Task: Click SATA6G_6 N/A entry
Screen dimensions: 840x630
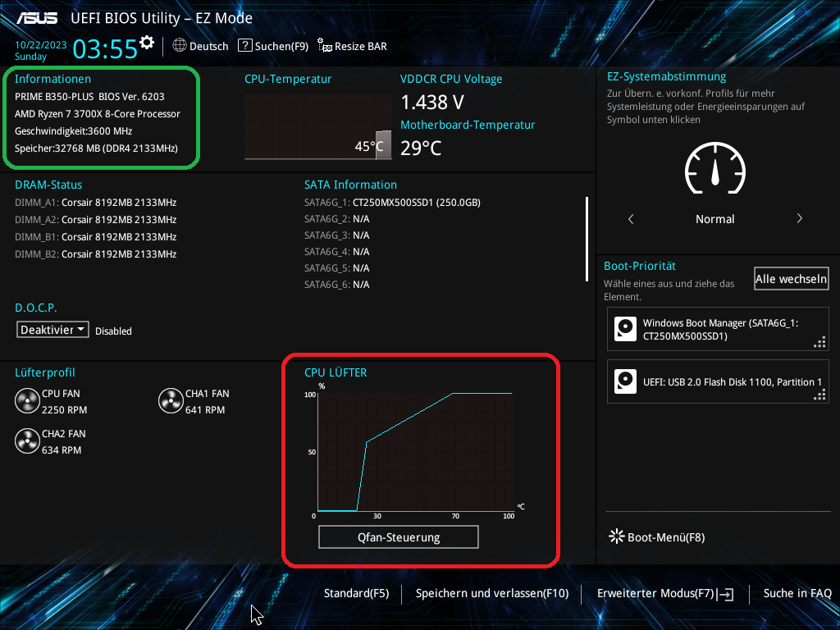Action: point(337,285)
